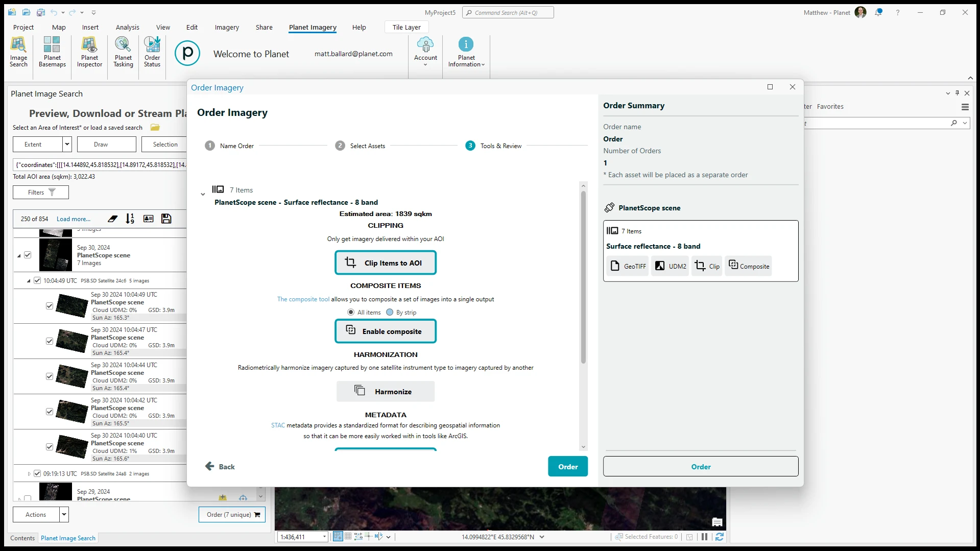Save the search with the disk icon
980x551 pixels.
166,219
